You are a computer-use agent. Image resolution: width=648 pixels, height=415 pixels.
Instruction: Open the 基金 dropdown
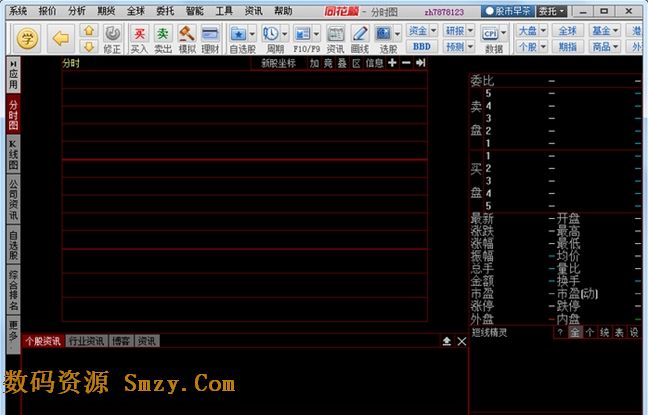605,31
